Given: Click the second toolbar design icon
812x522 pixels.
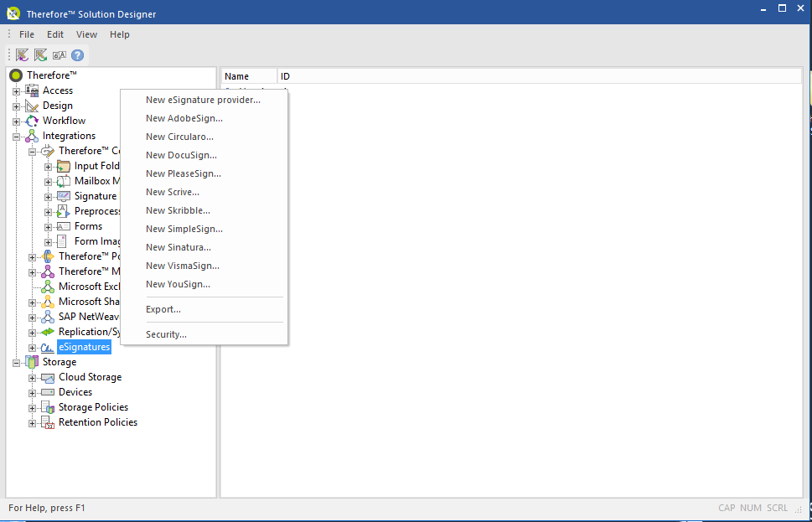Looking at the screenshot, I should (x=40, y=55).
